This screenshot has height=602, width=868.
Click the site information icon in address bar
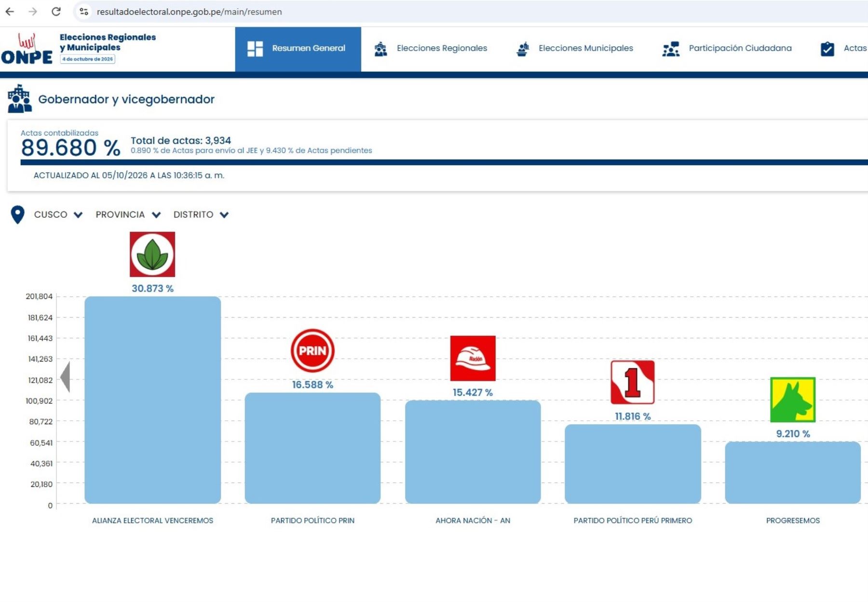point(84,12)
